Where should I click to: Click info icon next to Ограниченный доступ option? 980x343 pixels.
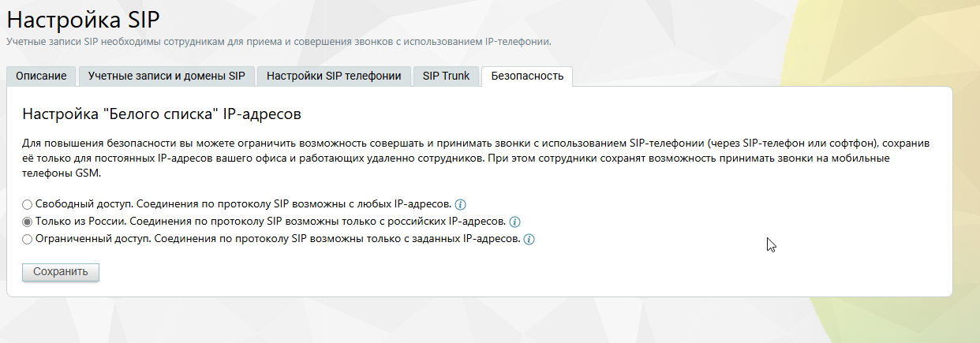point(529,240)
